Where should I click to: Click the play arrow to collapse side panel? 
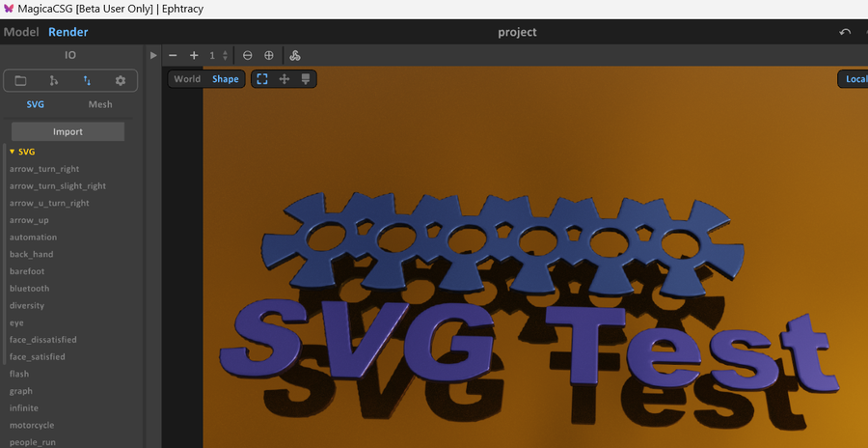coord(153,55)
